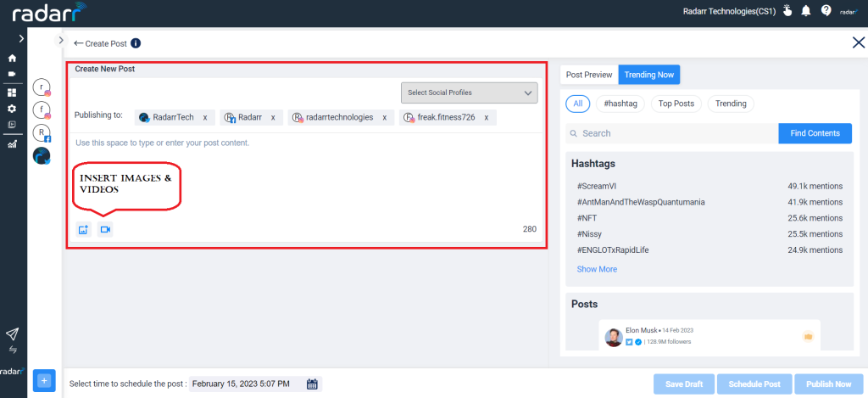Screen dimensions: 868x398
Task: Select the Top Posts filter pill
Action: [676, 104]
